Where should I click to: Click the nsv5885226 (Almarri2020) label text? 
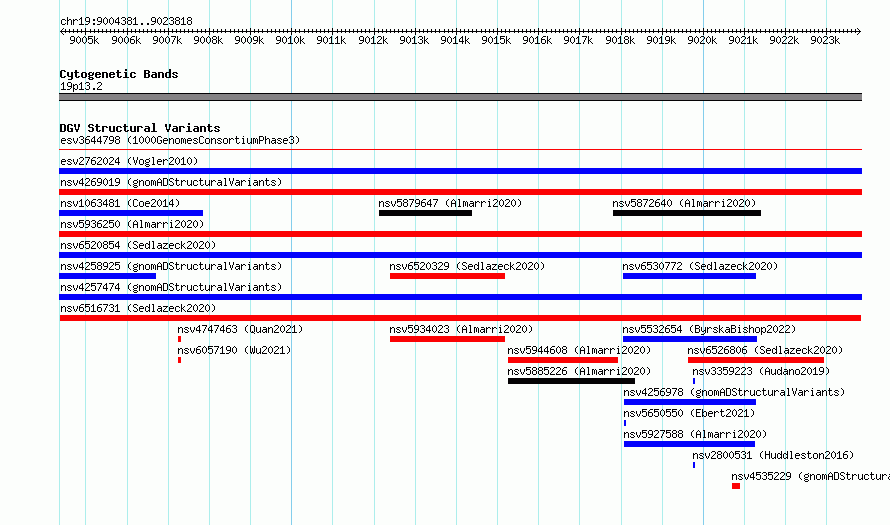tap(579, 371)
